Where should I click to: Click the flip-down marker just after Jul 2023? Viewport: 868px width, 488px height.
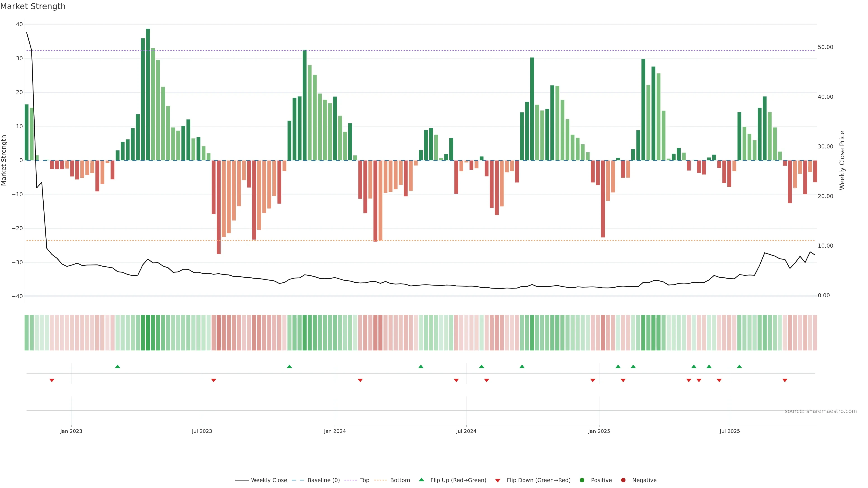click(213, 380)
